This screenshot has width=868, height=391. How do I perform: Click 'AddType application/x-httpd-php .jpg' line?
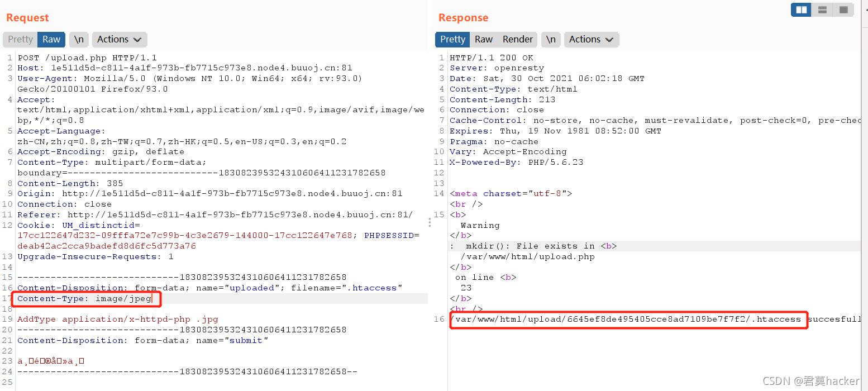click(x=118, y=320)
